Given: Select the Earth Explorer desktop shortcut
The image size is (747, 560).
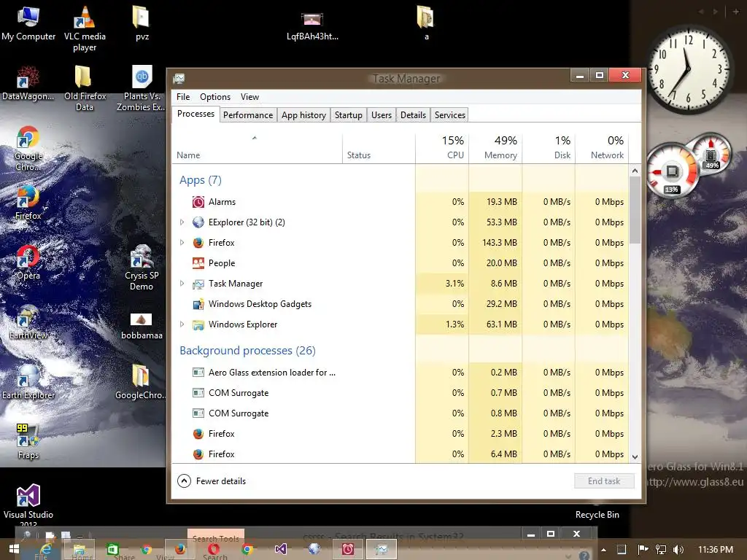Looking at the screenshot, I should [x=28, y=382].
